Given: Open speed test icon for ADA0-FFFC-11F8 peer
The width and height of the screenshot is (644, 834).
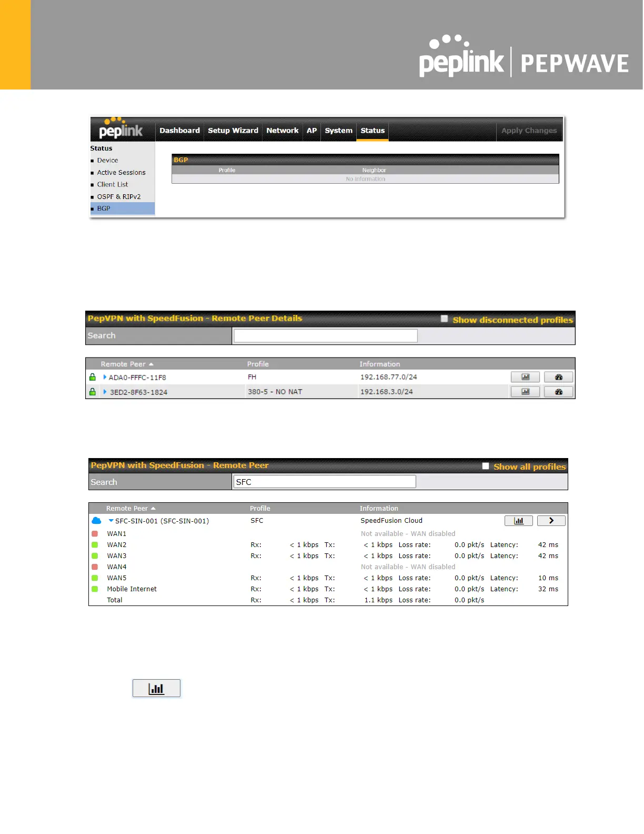Looking at the screenshot, I should [x=558, y=377].
